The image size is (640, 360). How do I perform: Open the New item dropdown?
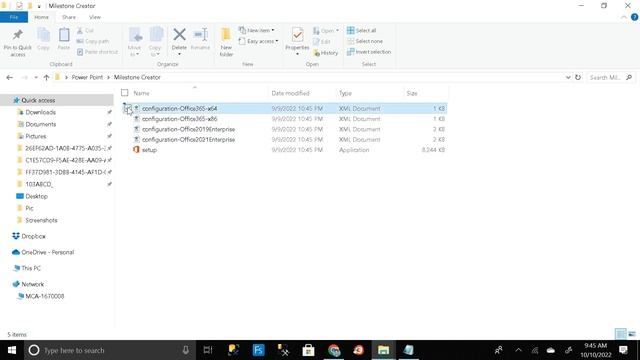(257, 30)
